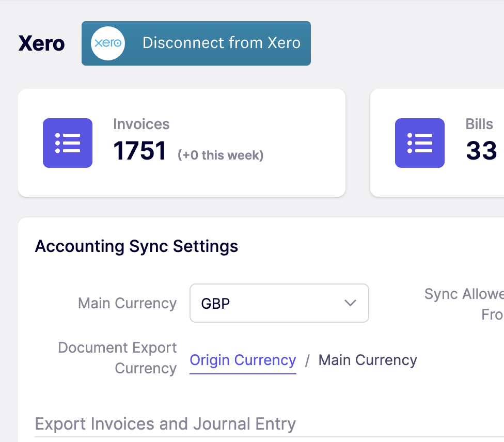Toggle the Document Export Currency setting
504x442 pixels.
point(243,360)
